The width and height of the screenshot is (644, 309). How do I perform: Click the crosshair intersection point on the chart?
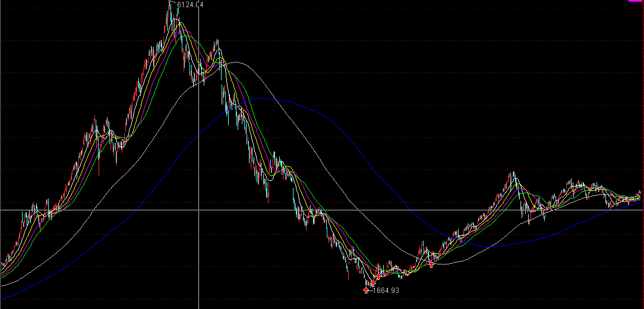[x=199, y=210]
